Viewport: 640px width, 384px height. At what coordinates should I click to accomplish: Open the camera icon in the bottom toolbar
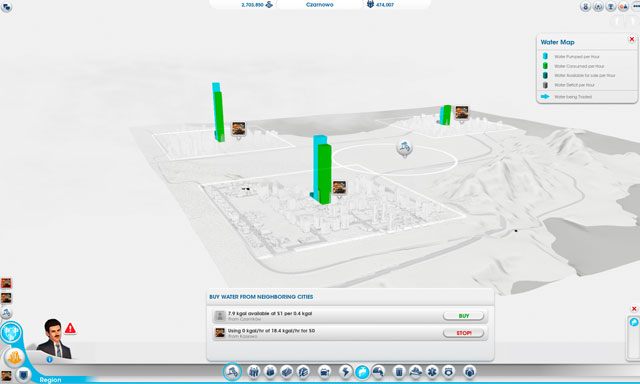[x=324, y=372]
